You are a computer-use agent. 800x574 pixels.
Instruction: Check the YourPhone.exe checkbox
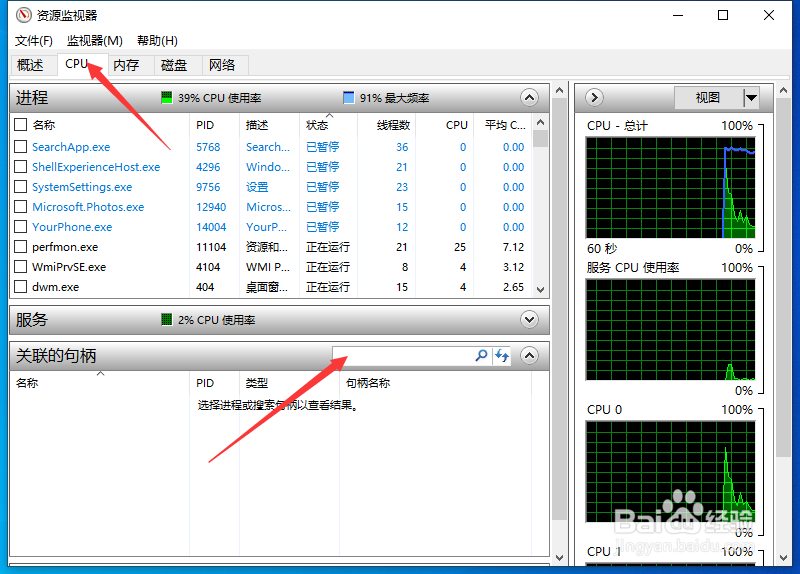(20, 227)
